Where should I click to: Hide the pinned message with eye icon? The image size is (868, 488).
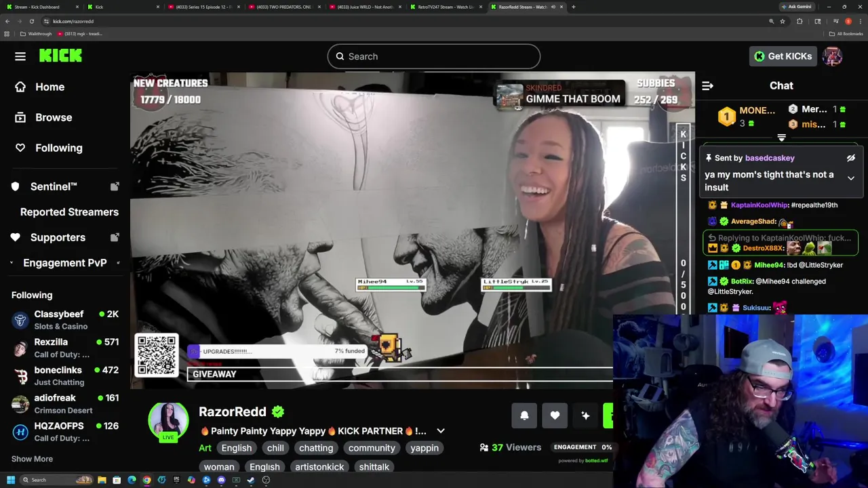[850, 158]
